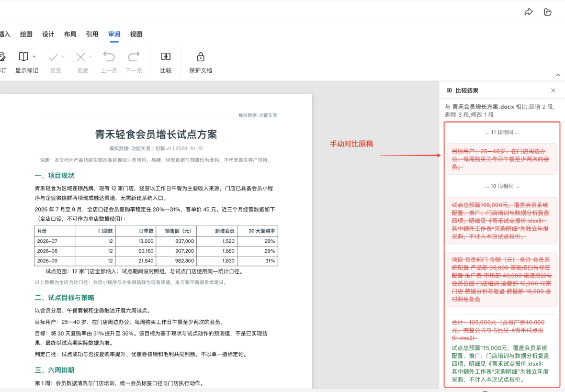This screenshot has height=392, width=565.
Task: Click the document title 青禾轻食会员增长试点方案
Action: click(156, 135)
